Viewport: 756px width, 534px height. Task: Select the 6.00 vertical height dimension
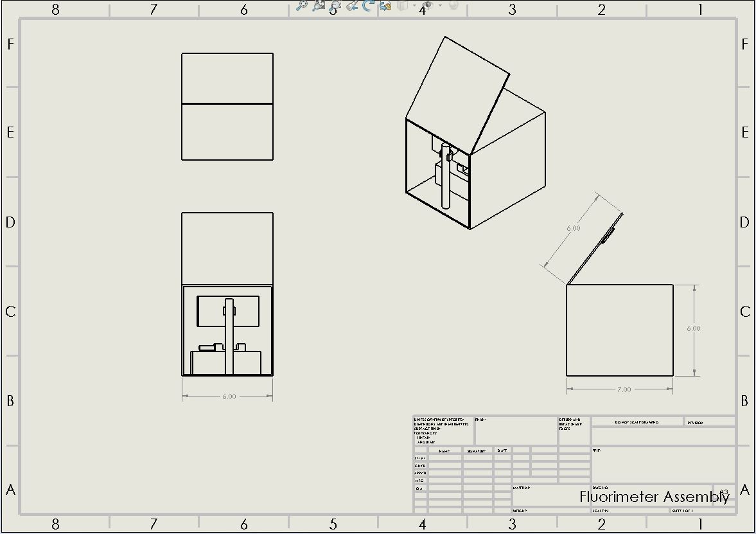(694, 328)
